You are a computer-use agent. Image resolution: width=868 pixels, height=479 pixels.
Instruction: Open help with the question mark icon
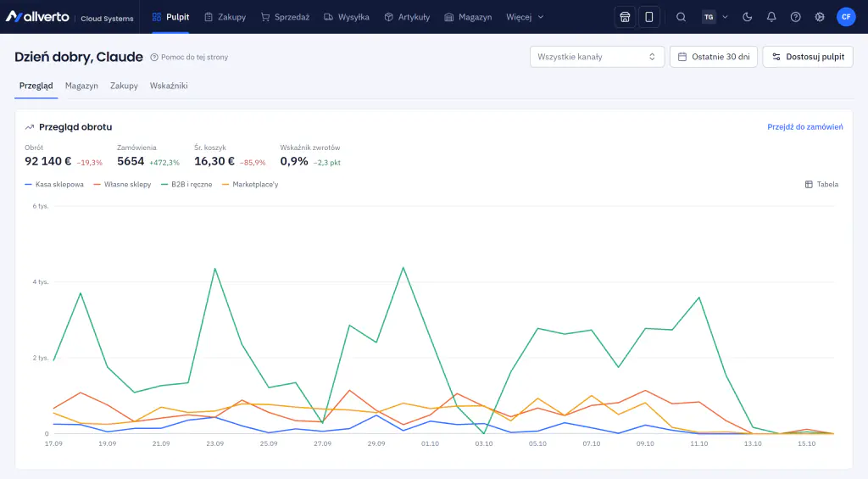[795, 17]
